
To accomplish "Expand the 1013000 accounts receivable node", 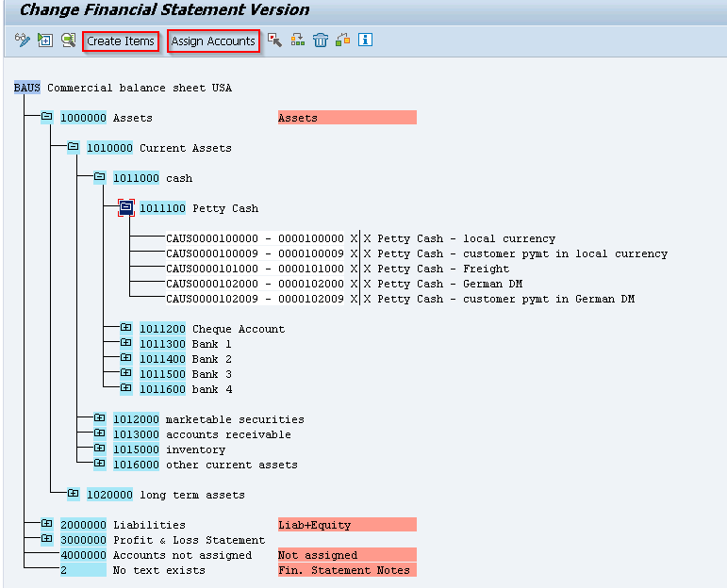I will pos(100,433).
